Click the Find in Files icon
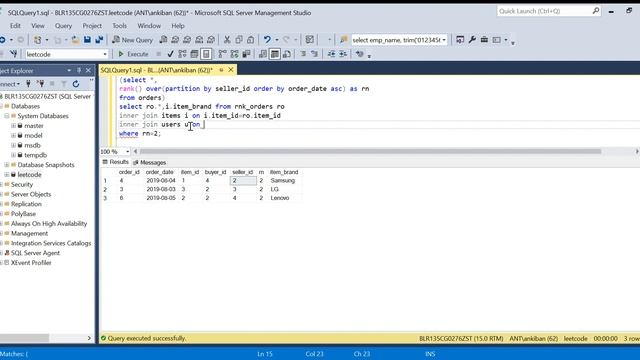 point(344,40)
